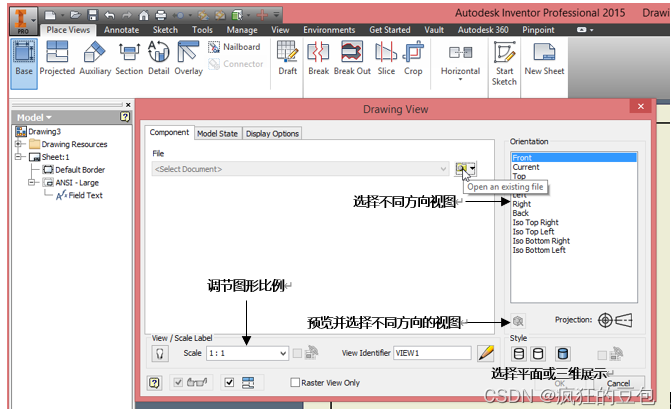Viewport: 671px width, 415px height.
Task: Open the Select Document dropdown
Action: tap(443, 169)
